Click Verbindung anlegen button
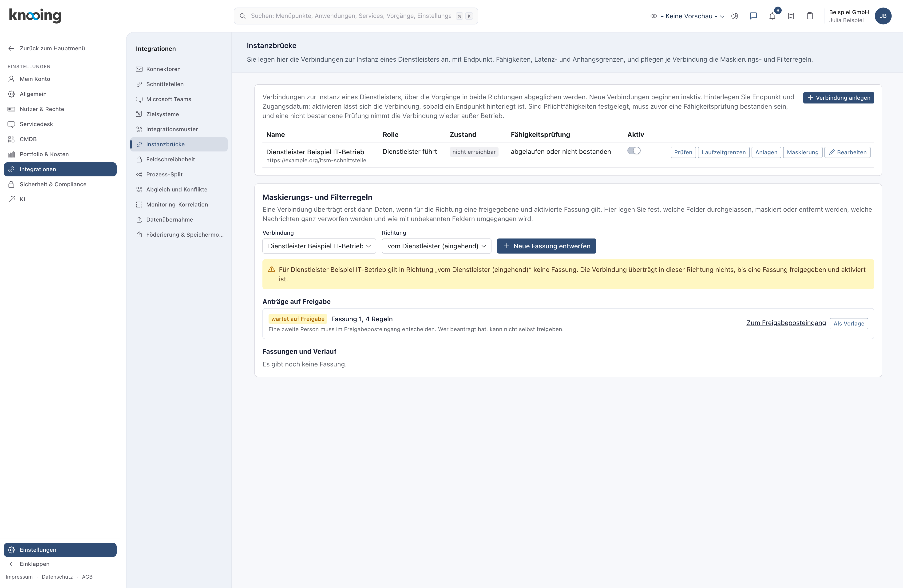The height and width of the screenshot is (588, 903). [x=839, y=98]
